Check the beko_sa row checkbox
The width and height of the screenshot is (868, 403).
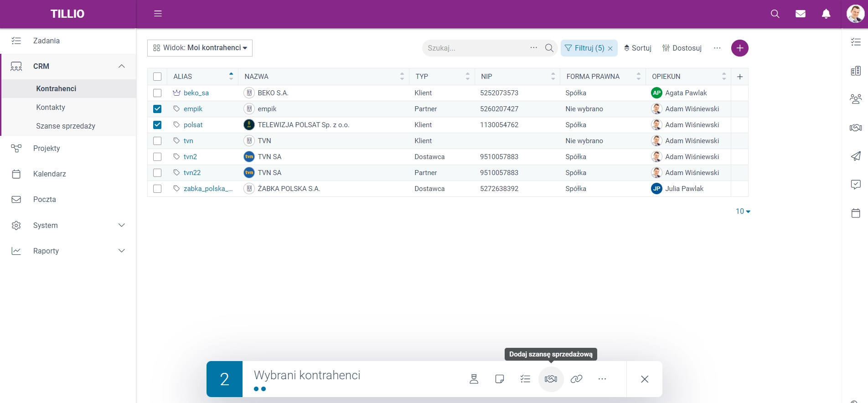[157, 93]
